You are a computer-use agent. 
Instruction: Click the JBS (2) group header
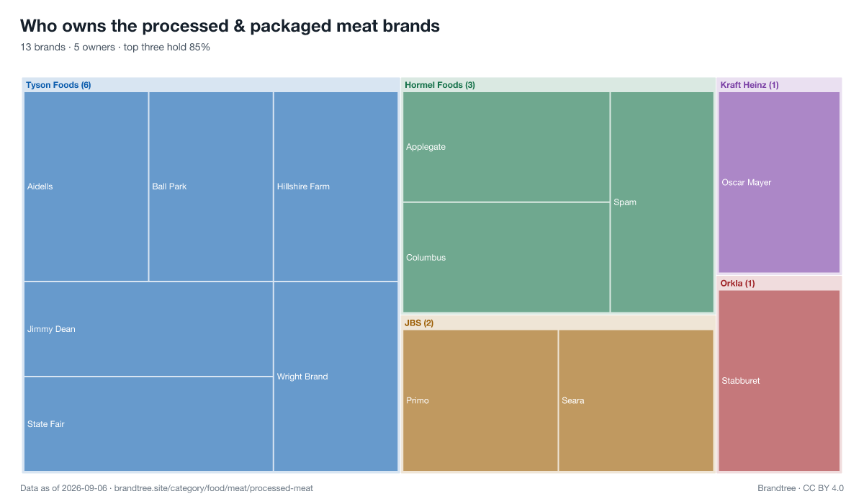coord(419,323)
